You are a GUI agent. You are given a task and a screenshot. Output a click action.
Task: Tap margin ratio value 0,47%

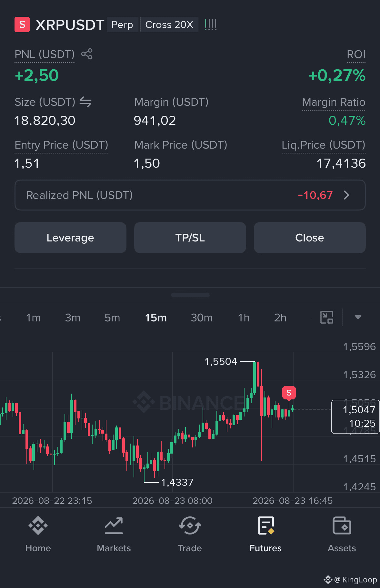[347, 121]
